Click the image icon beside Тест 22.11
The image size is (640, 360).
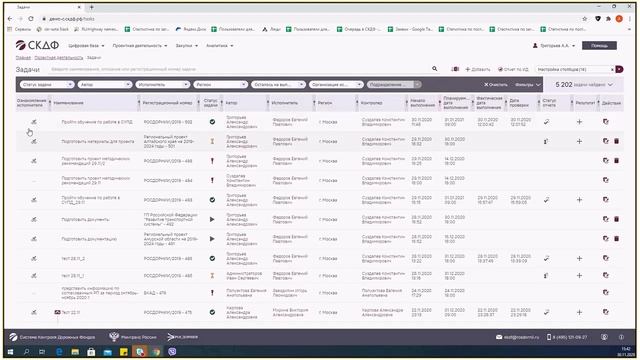click(x=58, y=312)
